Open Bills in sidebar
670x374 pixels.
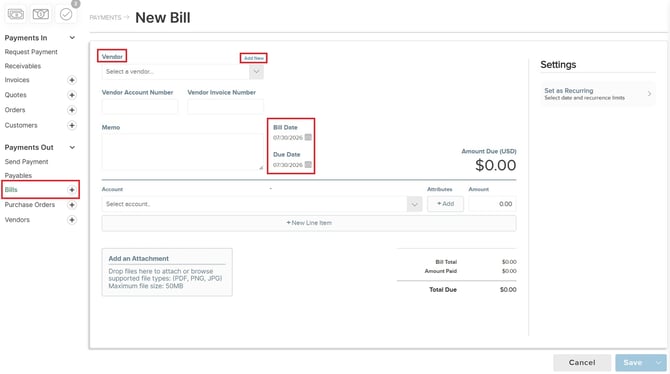[11, 190]
